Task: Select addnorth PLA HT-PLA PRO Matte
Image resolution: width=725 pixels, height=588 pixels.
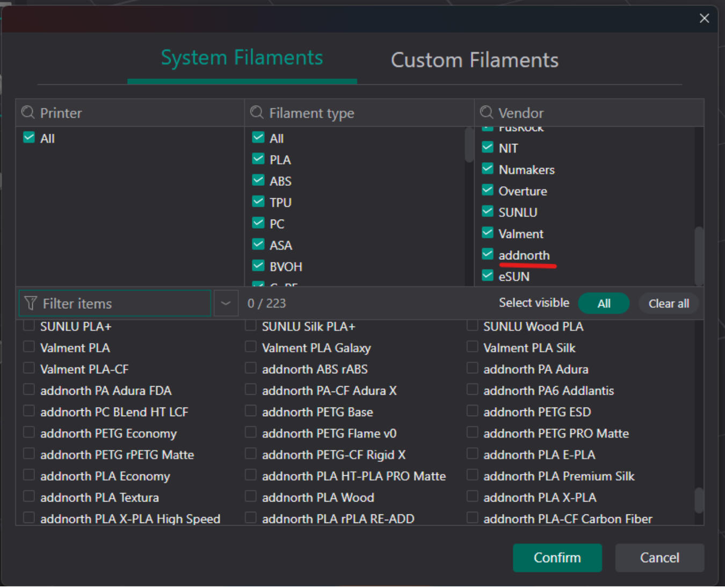Action: (x=251, y=475)
